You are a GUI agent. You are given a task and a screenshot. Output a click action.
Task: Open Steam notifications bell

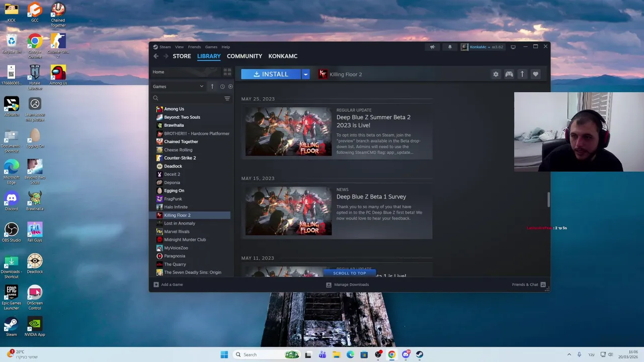[x=450, y=47]
